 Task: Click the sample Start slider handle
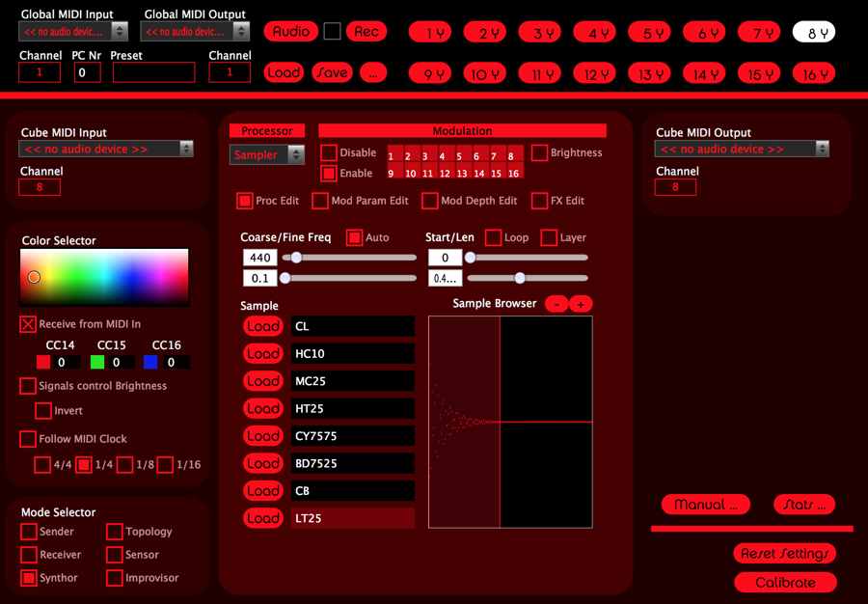click(x=470, y=258)
